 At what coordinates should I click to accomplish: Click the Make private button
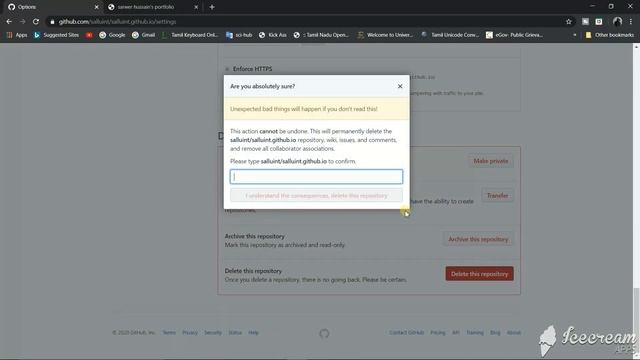(x=491, y=161)
